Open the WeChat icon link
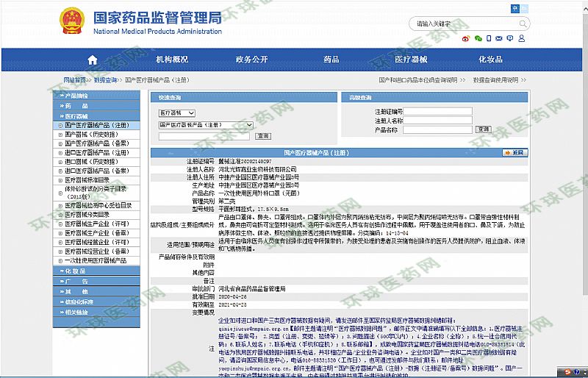The height and width of the screenshot is (378, 588). click(x=478, y=38)
